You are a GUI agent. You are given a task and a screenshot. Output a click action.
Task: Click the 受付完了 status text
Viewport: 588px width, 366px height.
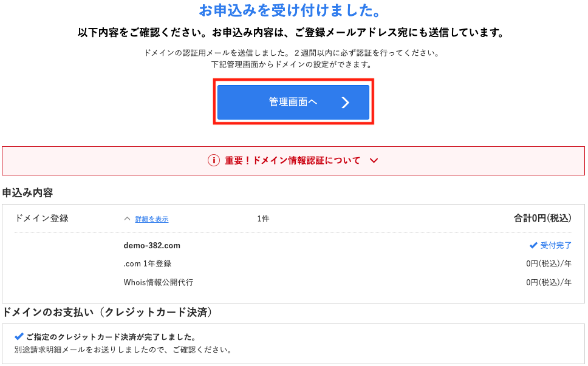click(x=556, y=245)
